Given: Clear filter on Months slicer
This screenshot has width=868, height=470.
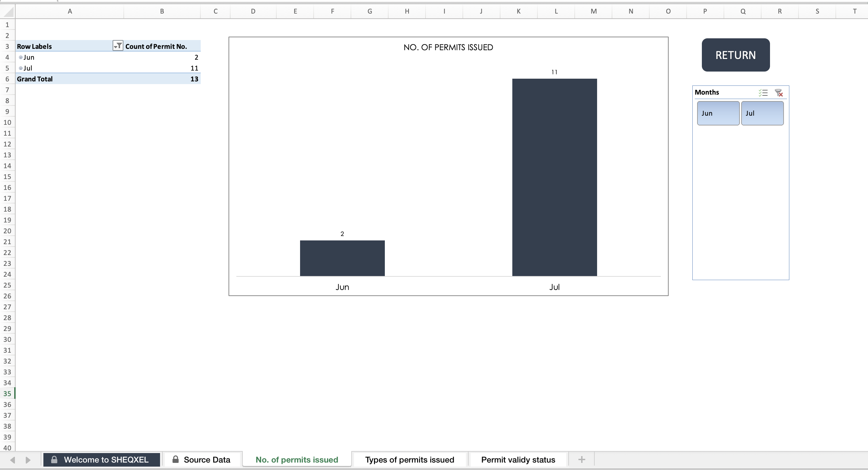Looking at the screenshot, I should [x=779, y=93].
